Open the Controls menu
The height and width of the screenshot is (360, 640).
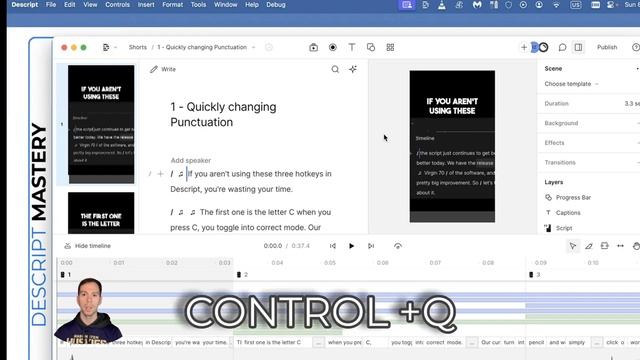pos(117,5)
